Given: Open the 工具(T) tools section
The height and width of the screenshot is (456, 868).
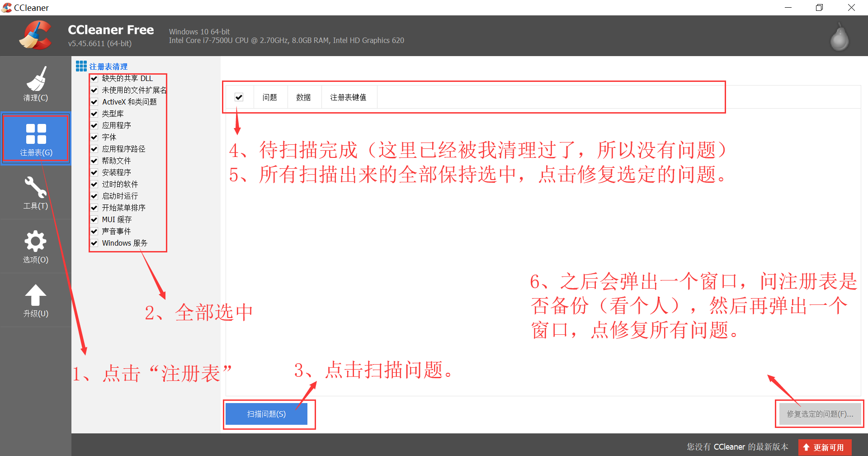Looking at the screenshot, I should coord(36,193).
